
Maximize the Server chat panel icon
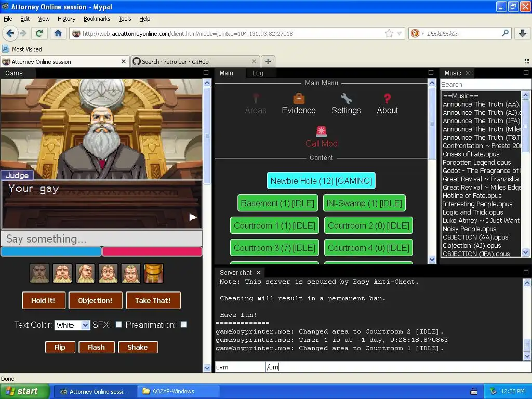526,272
